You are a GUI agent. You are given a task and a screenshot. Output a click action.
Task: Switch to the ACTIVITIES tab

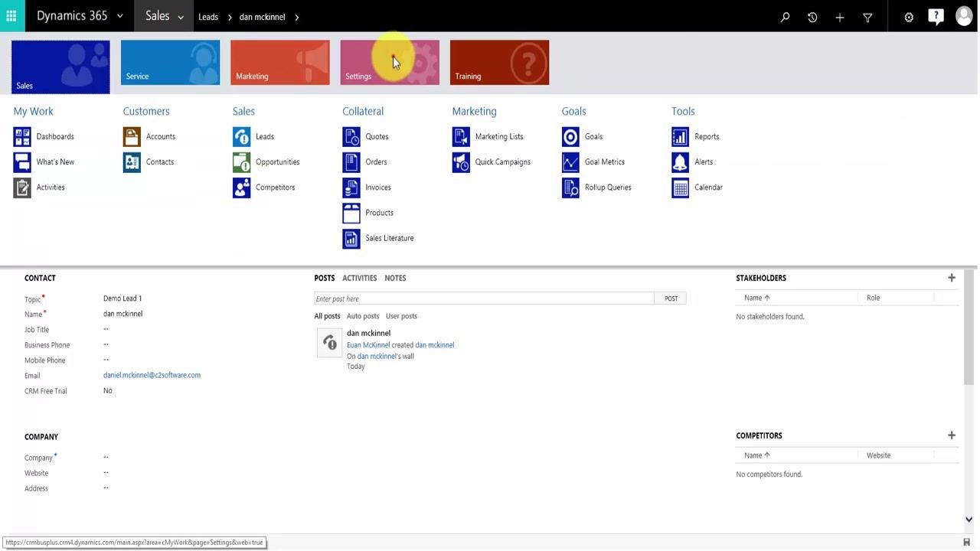(x=359, y=278)
